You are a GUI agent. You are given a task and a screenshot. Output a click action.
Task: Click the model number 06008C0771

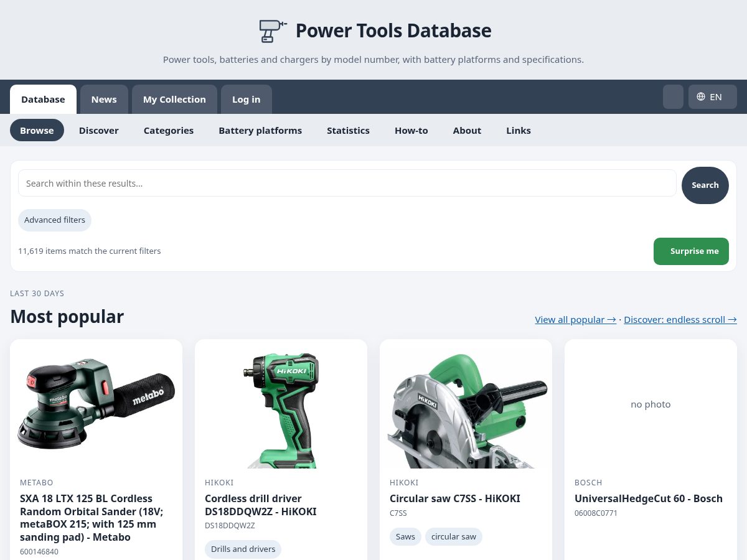(596, 513)
